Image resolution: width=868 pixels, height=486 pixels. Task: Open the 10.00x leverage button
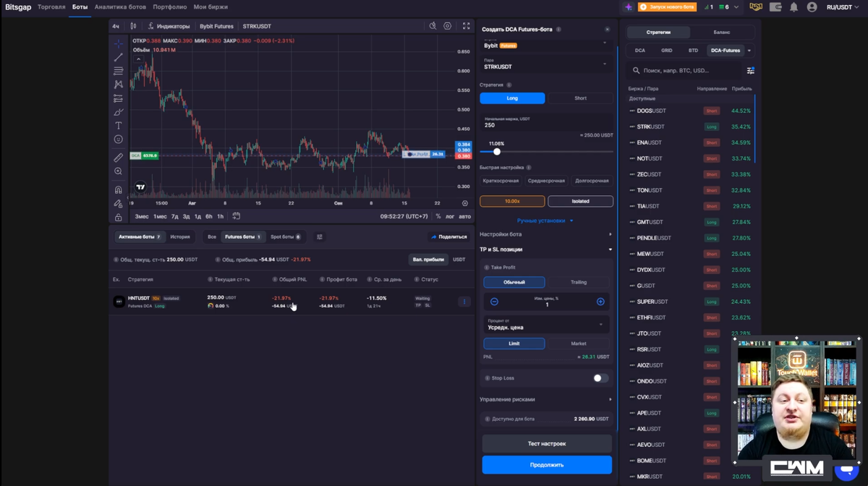[x=512, y=201]
